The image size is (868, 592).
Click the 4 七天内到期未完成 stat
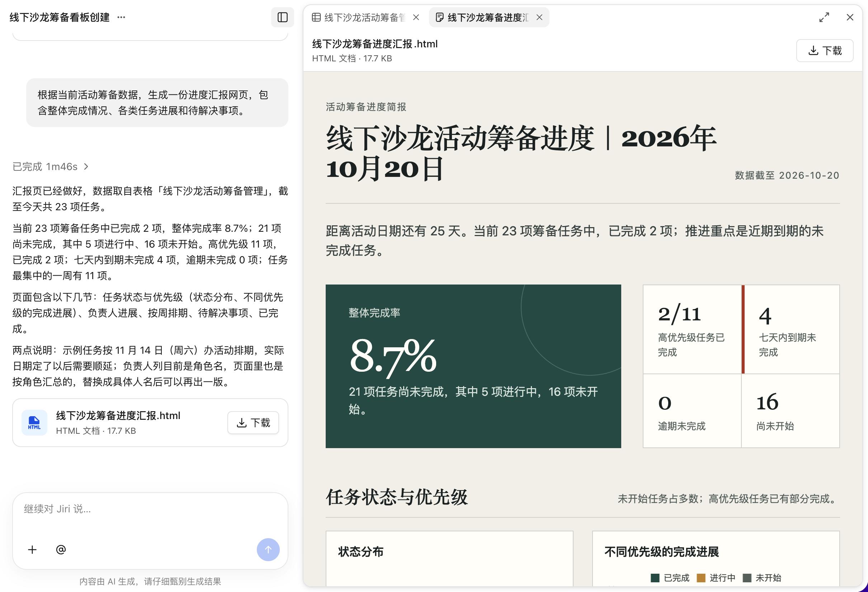pyautogui.click(x=791, y=329)
